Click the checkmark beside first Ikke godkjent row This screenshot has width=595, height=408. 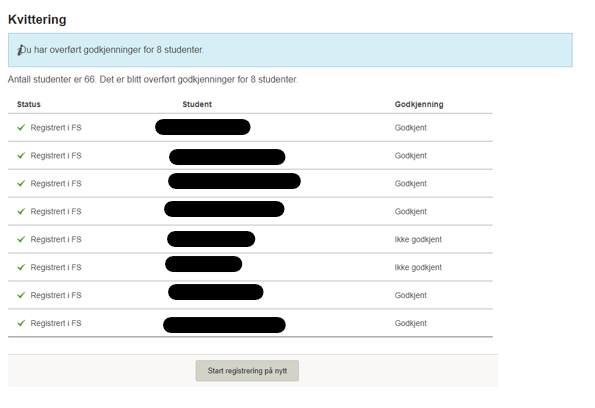pos(21,239)
